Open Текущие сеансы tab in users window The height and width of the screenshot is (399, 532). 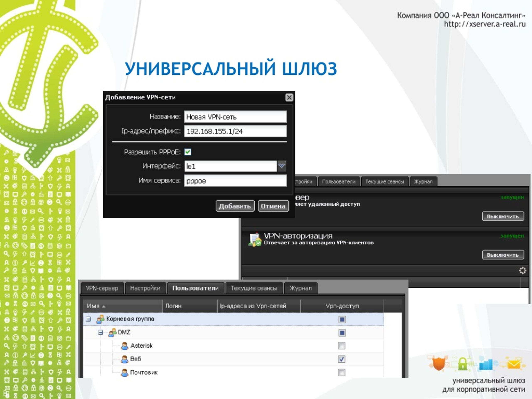254,288
